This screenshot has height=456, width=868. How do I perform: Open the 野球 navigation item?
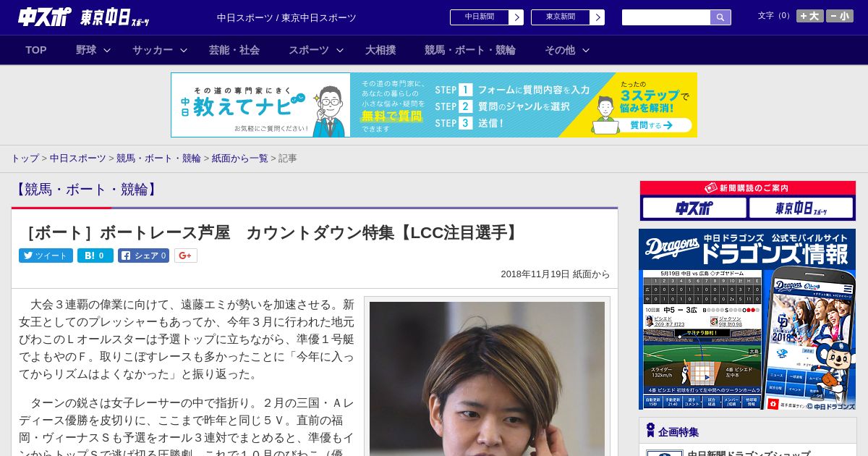pos(86,50)
